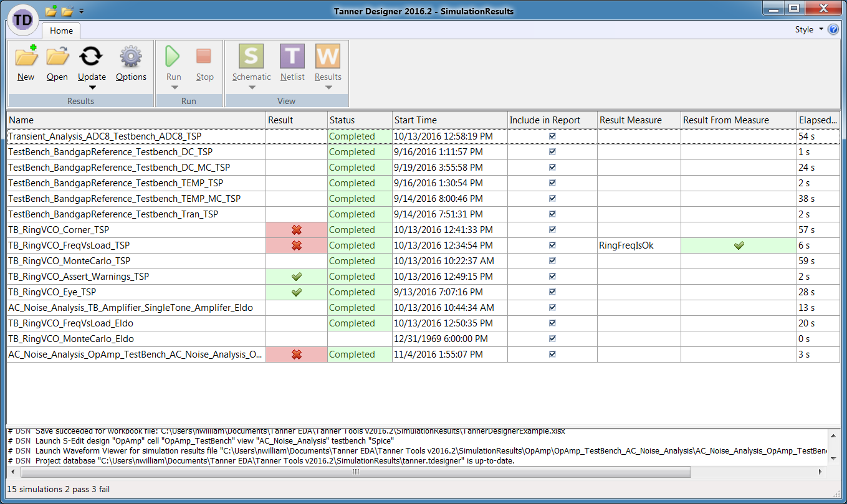847x504 pixels.
Task: Click red X result for TB_RingVCO_FreqVsLoad_TSP
Action: click(297, 245)
